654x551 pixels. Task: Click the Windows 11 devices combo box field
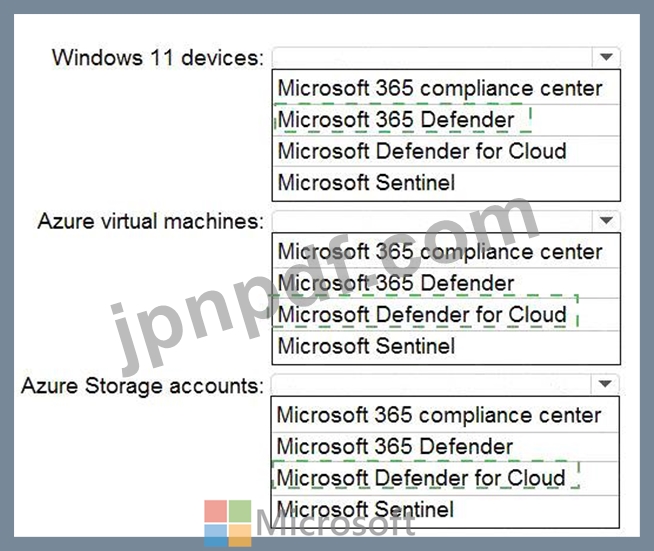click(446, 57)
